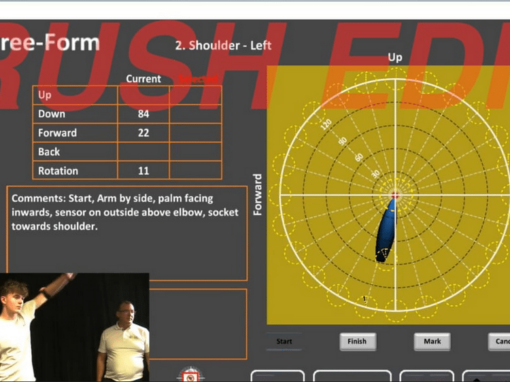This screenshot has height=382, width=510.
Task: Click the webcam video thumbnail
Action: pyautogui.click(x=74, y=327)
